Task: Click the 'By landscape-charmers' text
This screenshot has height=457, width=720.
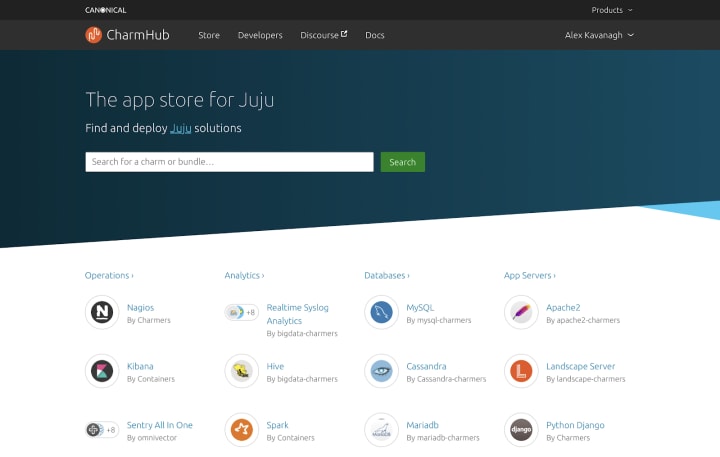Action: point(586,379)
